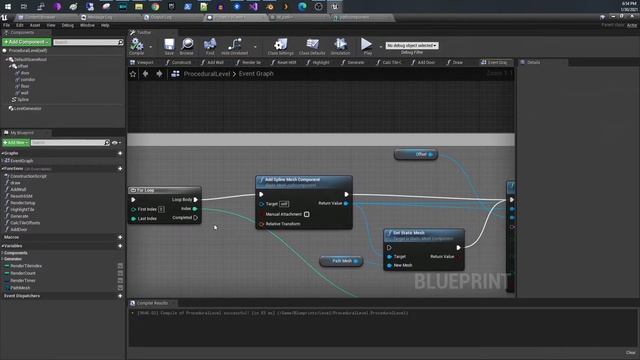Screen dimensions: 640x360
Task: Click the green Add New button
Action: [16, 142]
